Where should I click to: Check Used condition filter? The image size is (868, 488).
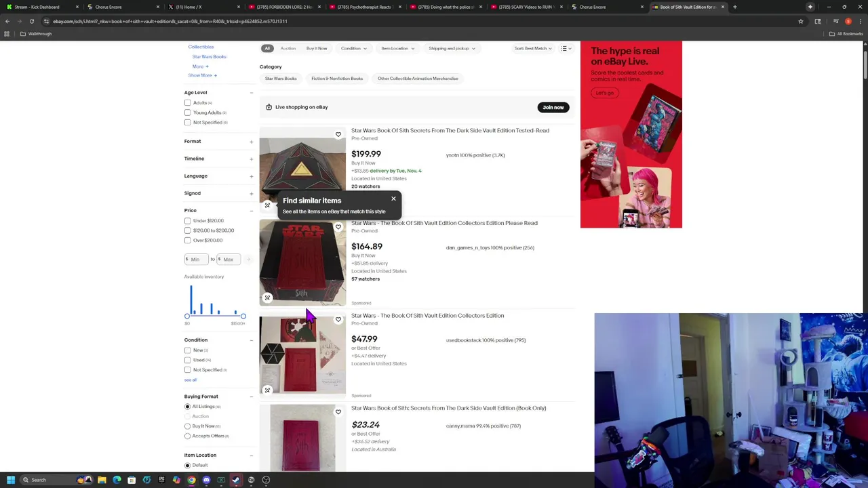coord(188,360)
